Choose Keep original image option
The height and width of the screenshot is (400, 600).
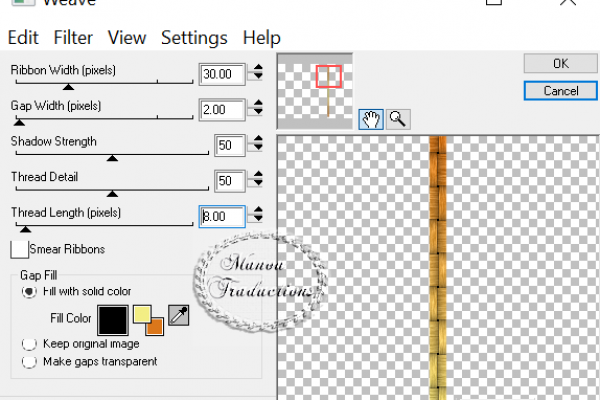[x=29, y=344]
